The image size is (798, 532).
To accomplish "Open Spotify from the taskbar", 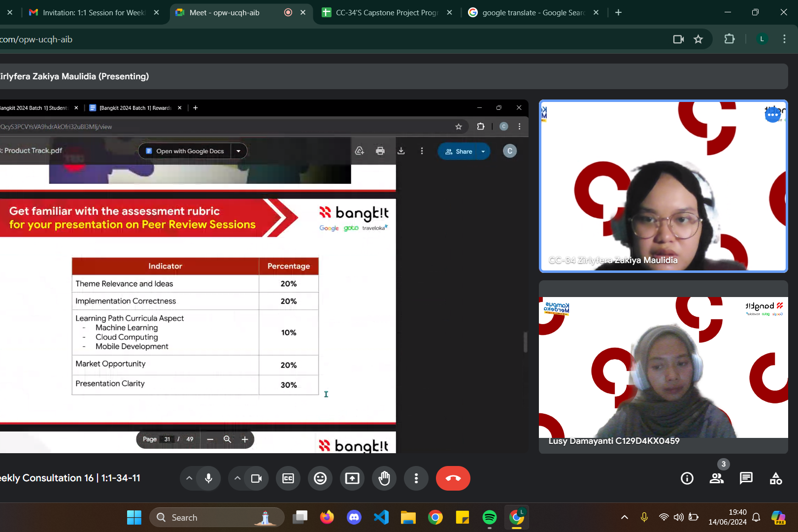I will [489, 517].
